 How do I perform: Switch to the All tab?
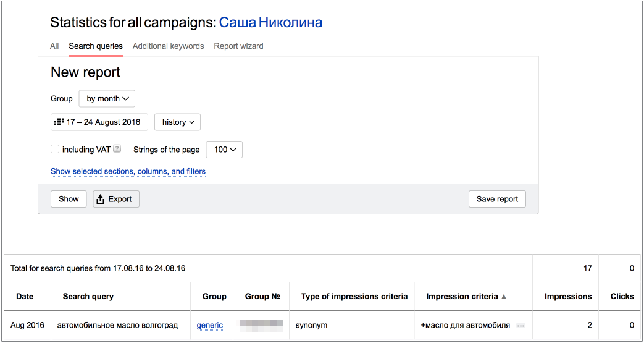54,46
